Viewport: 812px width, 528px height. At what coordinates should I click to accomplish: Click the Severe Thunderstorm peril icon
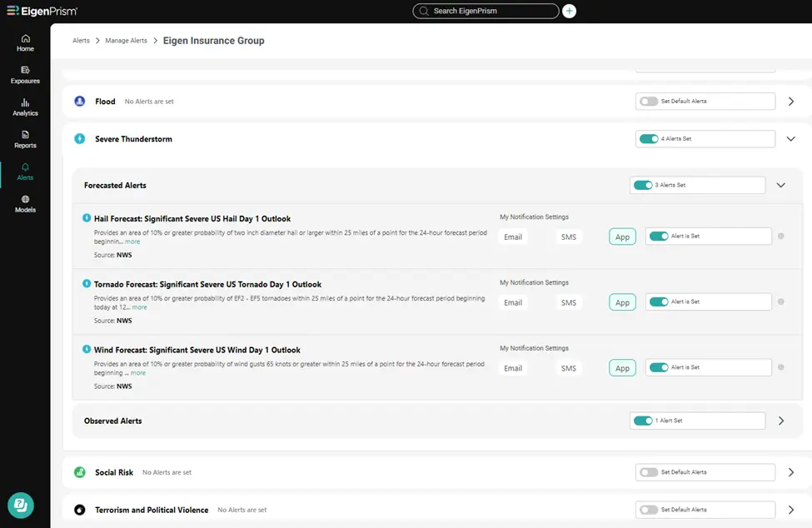point(80,139)
